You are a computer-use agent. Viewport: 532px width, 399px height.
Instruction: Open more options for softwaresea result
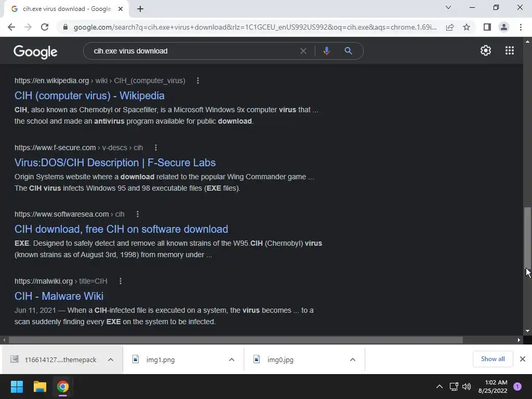(137, 214)
